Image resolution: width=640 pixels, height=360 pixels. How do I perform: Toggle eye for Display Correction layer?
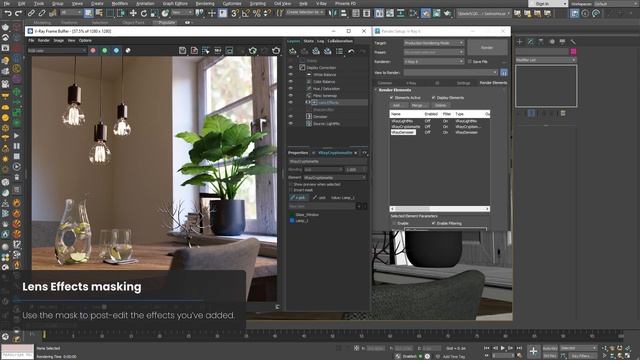coord(291,68)
